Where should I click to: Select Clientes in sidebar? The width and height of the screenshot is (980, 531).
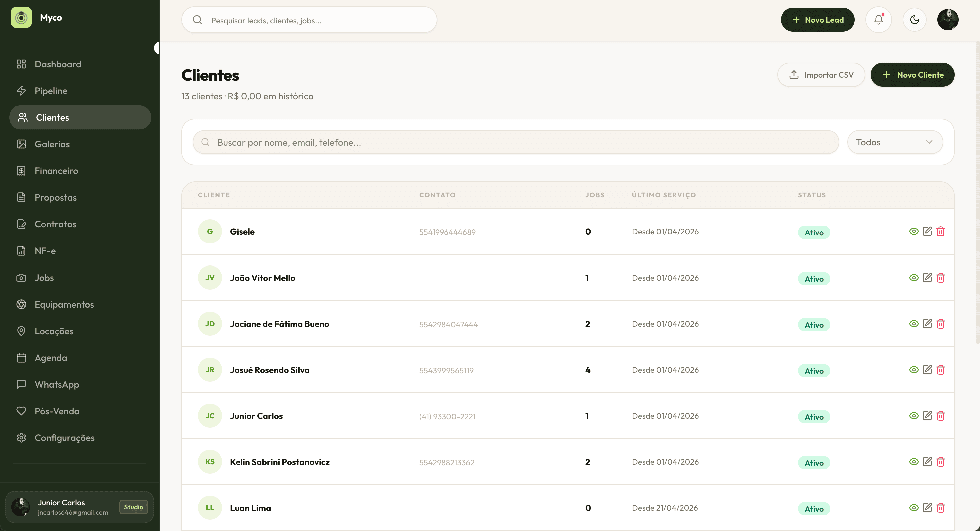point(80,117)
